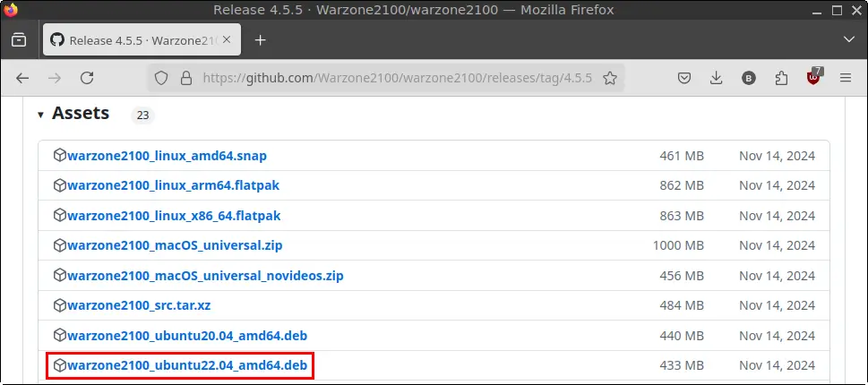
Task: Download warzone2100_ubuntu22.04_amd64.deb
Action: pos(187,365)
